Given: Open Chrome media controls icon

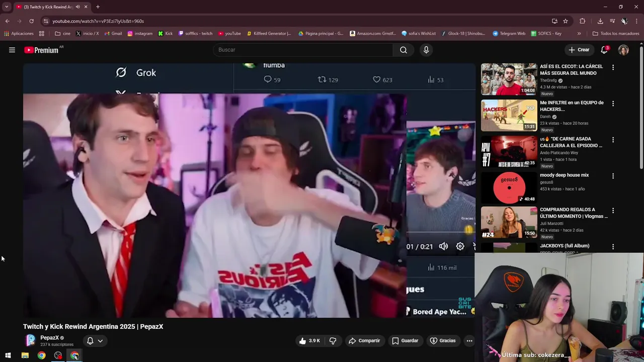Looking at the screenshot, I should click(x=612, y=21).
